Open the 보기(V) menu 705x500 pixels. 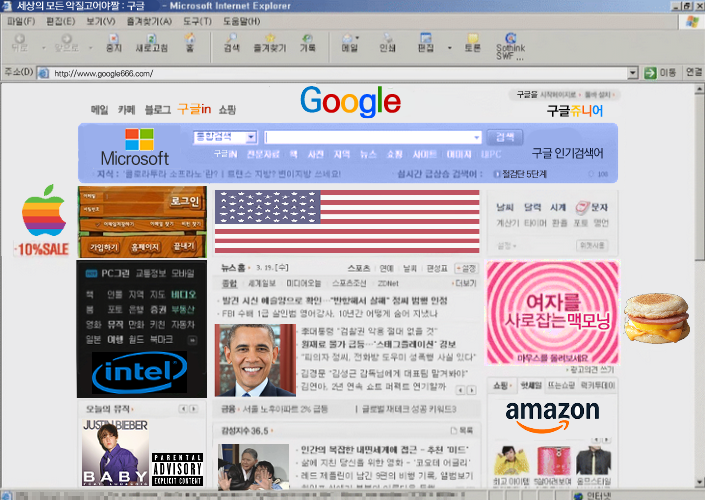pyautogui.click(x=101, y=21)
